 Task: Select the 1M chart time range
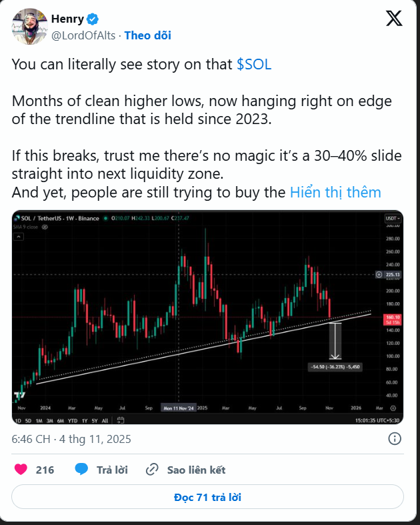tap(39, 420)
